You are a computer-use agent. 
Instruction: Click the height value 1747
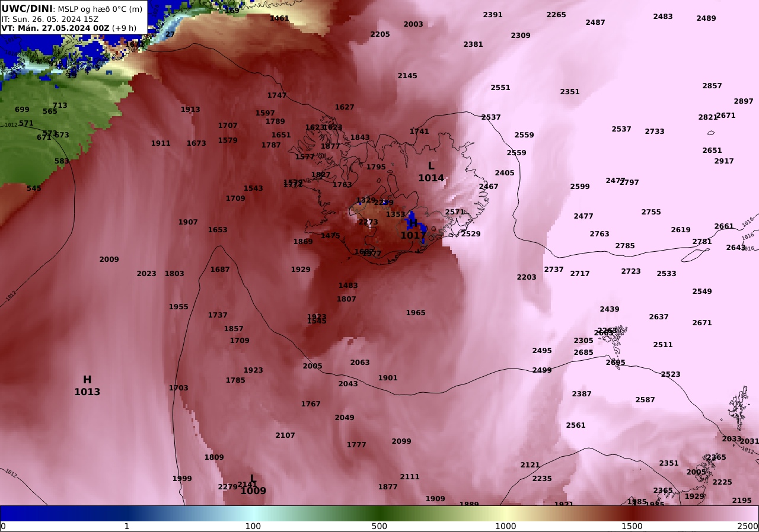(x=277, y=95)
